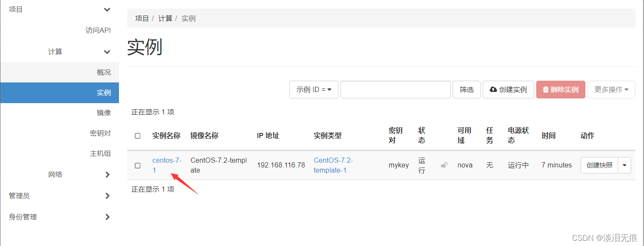The width and height of the screenshot is (644, 246).
Task: Open 镜像 in the sidebar
Action: pyautogui.click(x=104, y=113)
